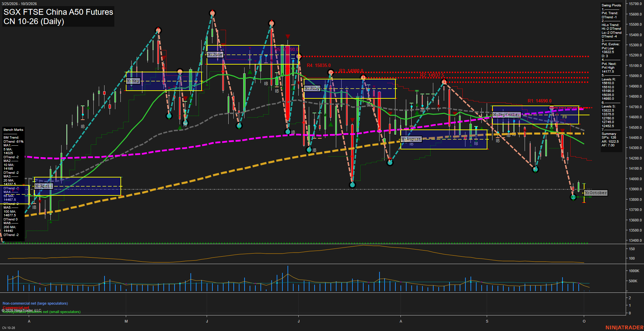Click the Pvt. Trend entry in Swing Pivots

(x=610, y=15)
